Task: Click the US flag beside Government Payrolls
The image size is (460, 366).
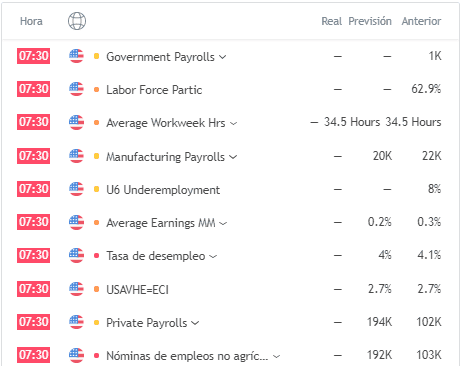Action: pyautogui.click(x=76, y=56)
